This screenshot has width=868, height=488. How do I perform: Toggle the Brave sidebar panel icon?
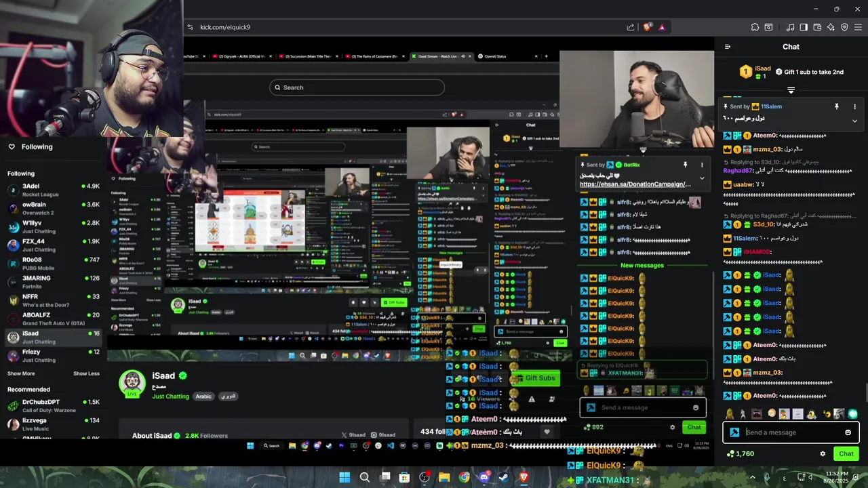click(x=804, y=27)
